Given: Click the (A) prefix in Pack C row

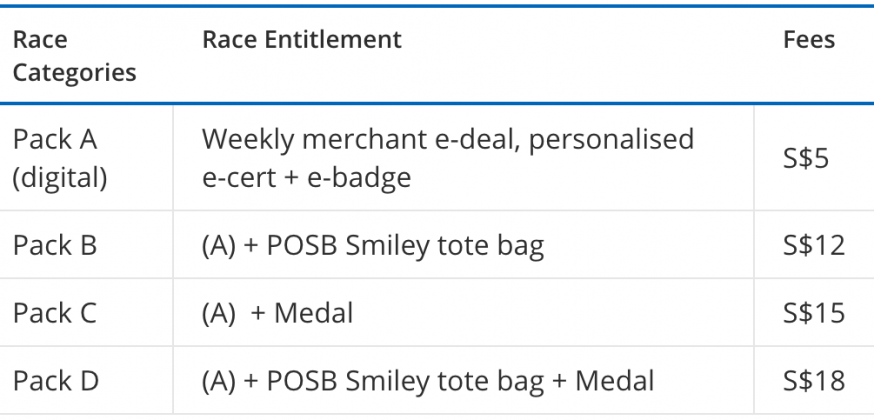Looking at the screenshot, I should [x=218, y=313].
